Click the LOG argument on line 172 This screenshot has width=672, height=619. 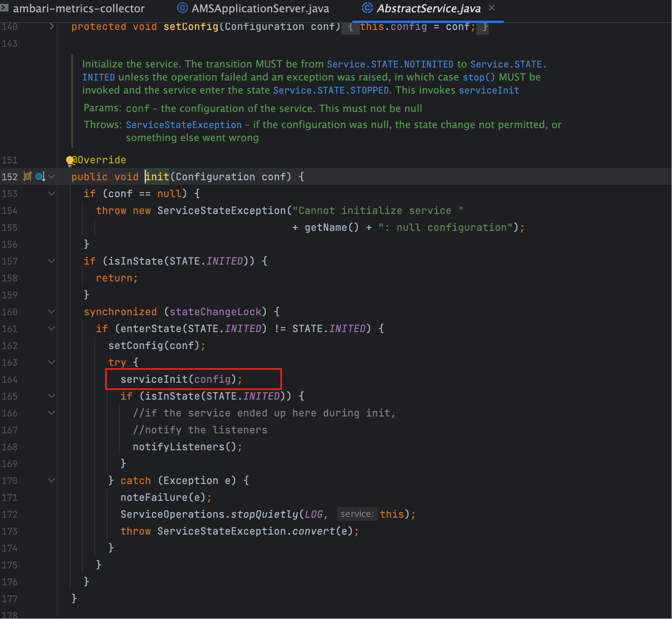click(x=314, y=514)
